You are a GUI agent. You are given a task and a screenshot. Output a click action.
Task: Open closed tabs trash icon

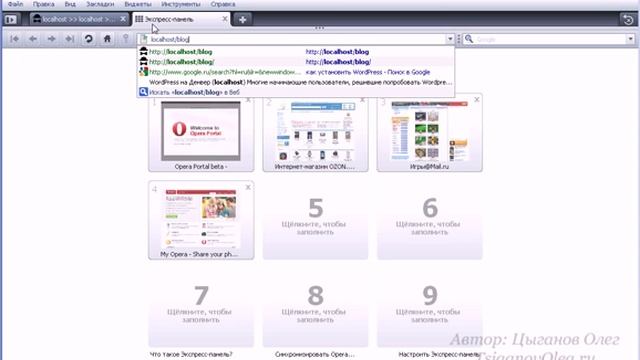628,19
